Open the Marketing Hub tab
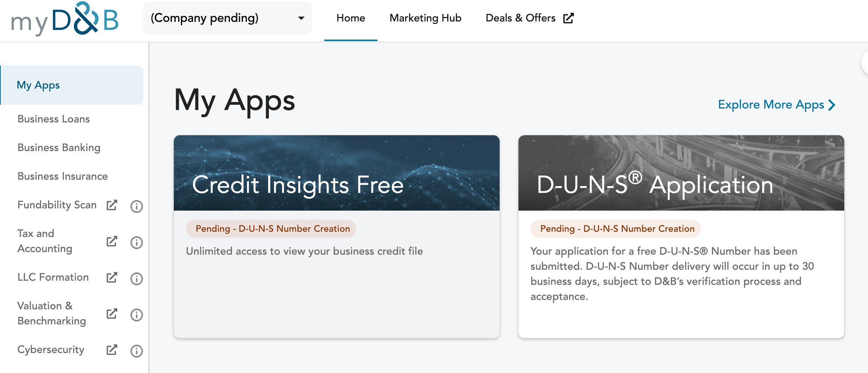868x373 pixels. (425, 18)
